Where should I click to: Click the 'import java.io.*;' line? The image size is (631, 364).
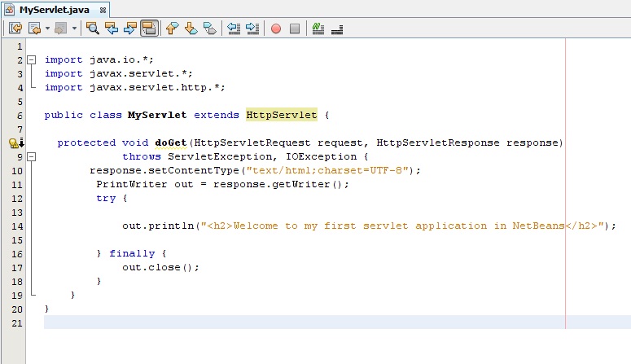[99, 60]
